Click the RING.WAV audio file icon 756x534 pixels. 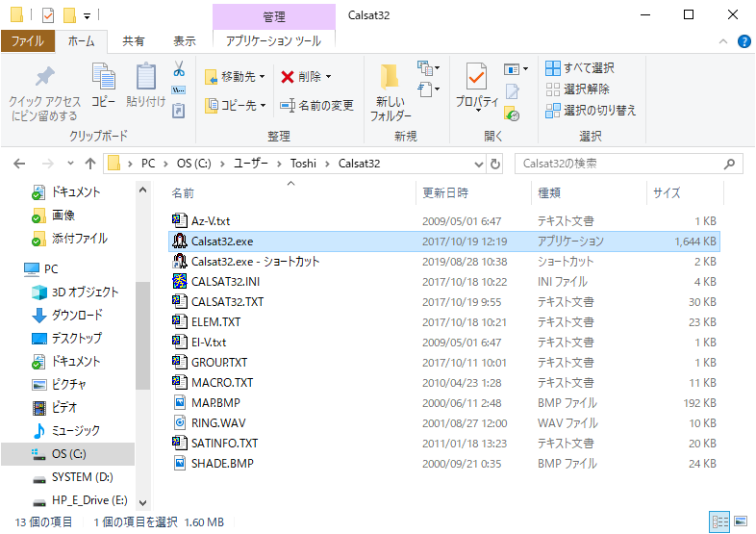(x=179, y=422)
